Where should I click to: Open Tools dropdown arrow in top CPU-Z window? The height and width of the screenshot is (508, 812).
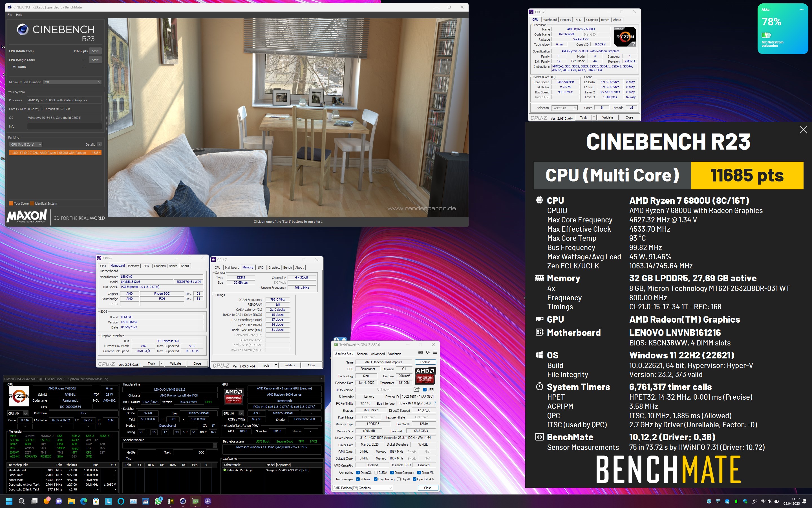[594, 117]
